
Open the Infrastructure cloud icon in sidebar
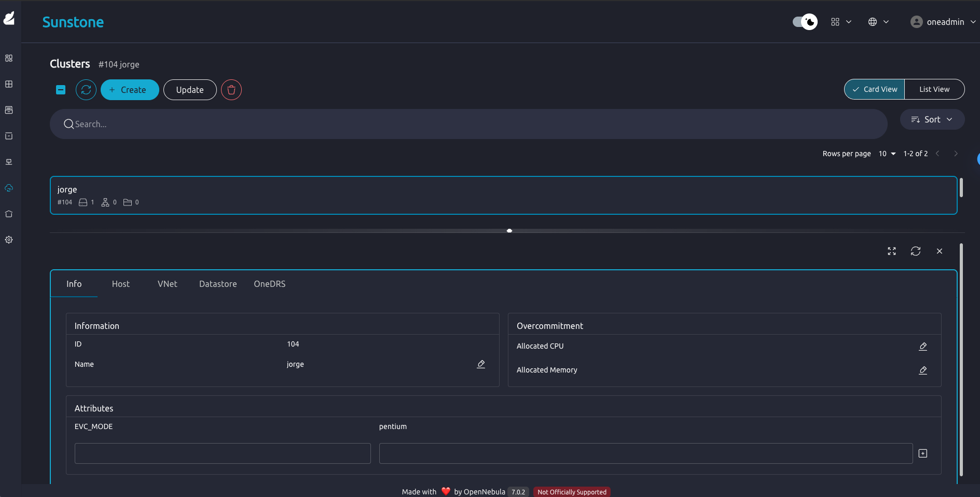point(9,188)
